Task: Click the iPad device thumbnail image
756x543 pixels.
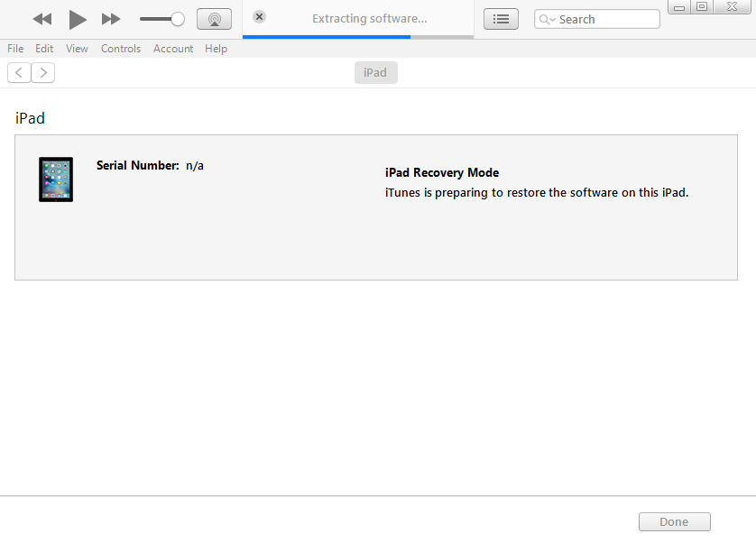Action: [56, 179]
